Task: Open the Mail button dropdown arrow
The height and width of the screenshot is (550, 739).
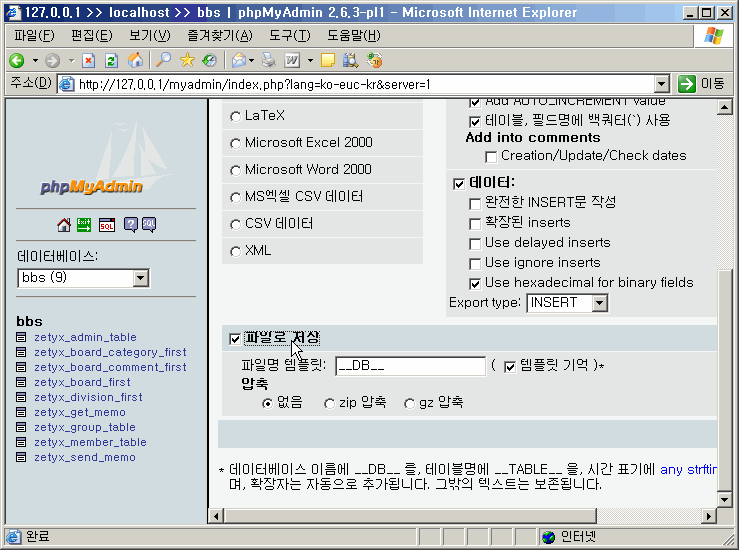Action: (x=251, y=60)
